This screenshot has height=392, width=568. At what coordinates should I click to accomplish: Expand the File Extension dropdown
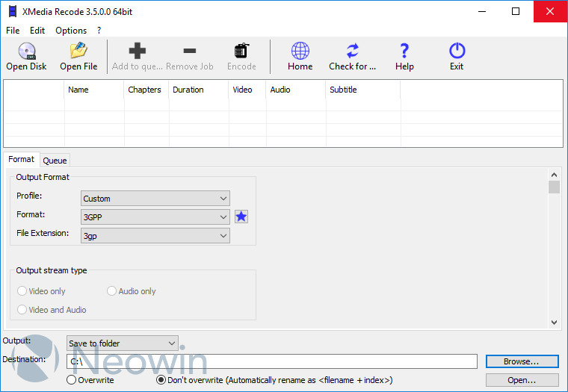click(x=155, y=236)
